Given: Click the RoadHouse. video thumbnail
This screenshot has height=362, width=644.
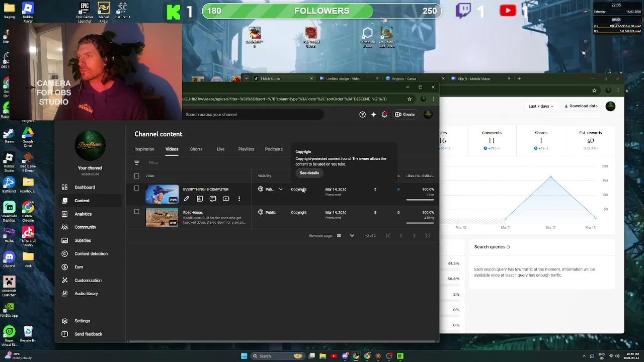Looking at the screenshot, I should point(162,217).
